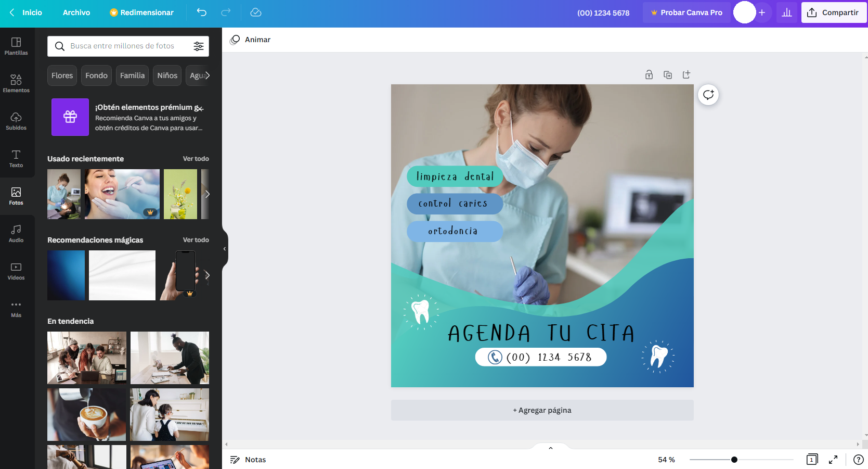Select the AGENDA TU CITA heading

(541, 333)
